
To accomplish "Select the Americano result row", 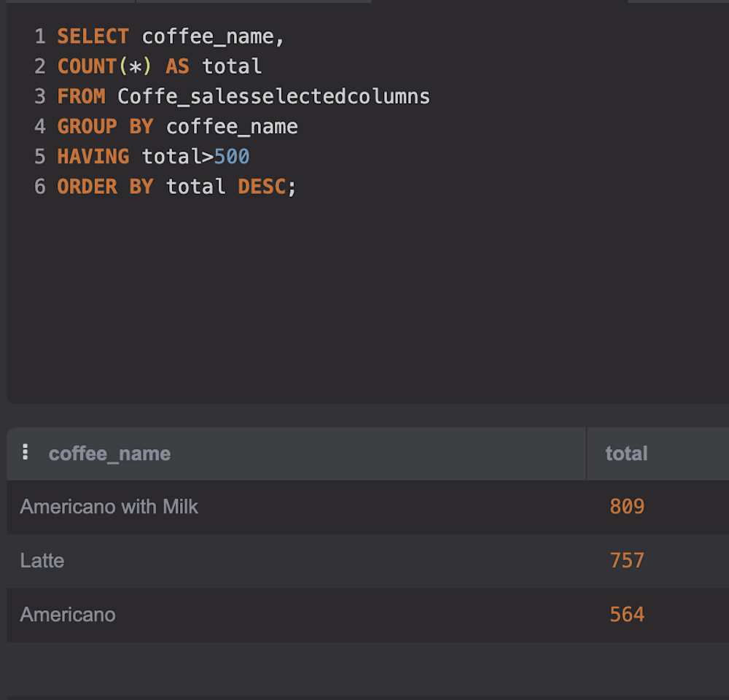I will [x=367, y=615].
